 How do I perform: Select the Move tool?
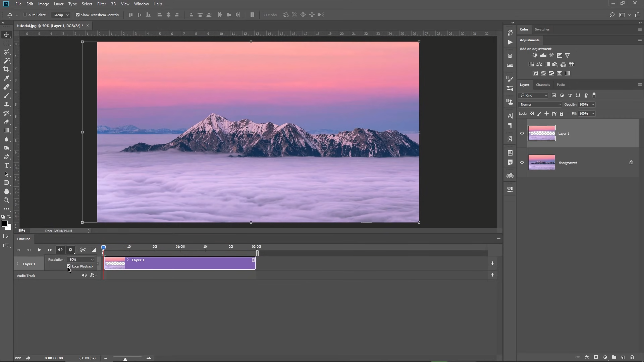(6, 34)
